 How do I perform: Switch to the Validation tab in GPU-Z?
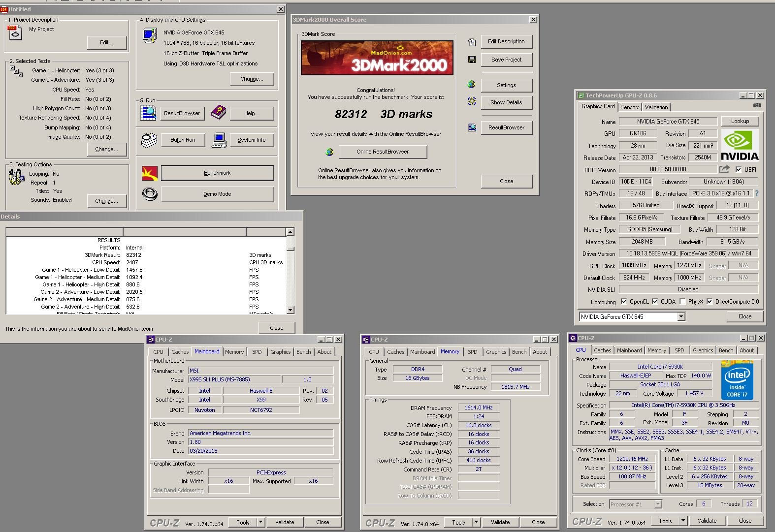pyautogui.click(x=656, y=107)
